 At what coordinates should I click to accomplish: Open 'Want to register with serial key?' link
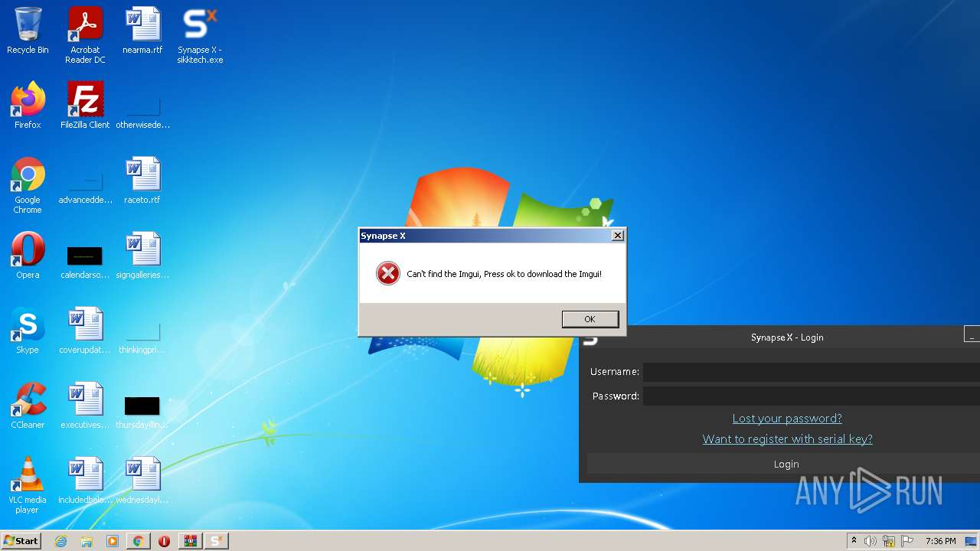[787, 439]
